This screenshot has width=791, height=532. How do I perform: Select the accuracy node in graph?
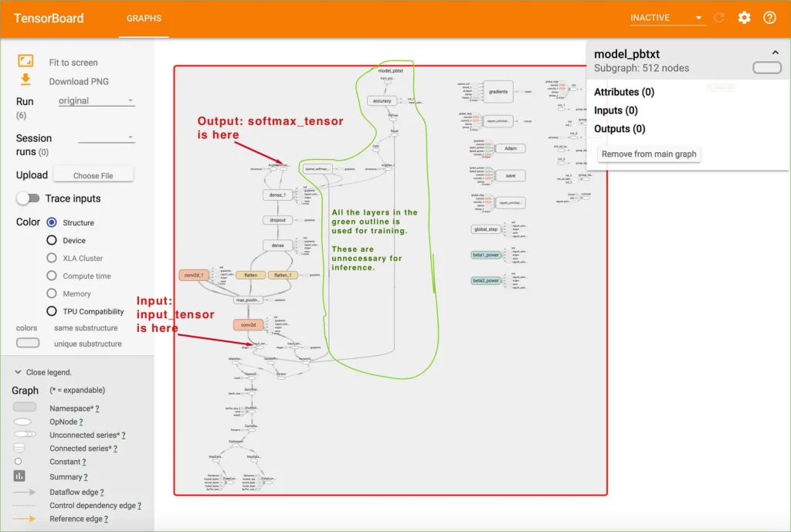[382, 101]
